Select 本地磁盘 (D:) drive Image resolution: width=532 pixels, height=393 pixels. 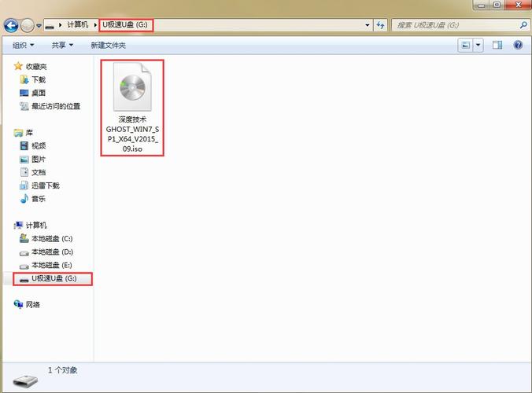51,252
